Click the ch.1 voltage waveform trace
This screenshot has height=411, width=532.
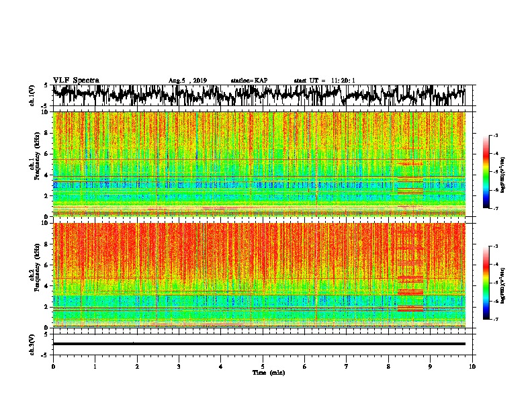pyautogui.click(x=259, y=95)
